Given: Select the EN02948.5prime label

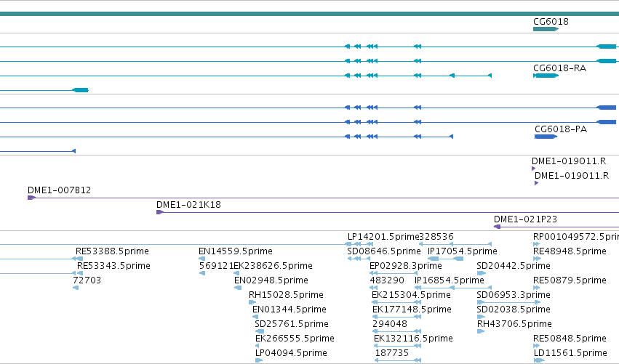Looking at the screenshot, I should click(x=271, y=280).
